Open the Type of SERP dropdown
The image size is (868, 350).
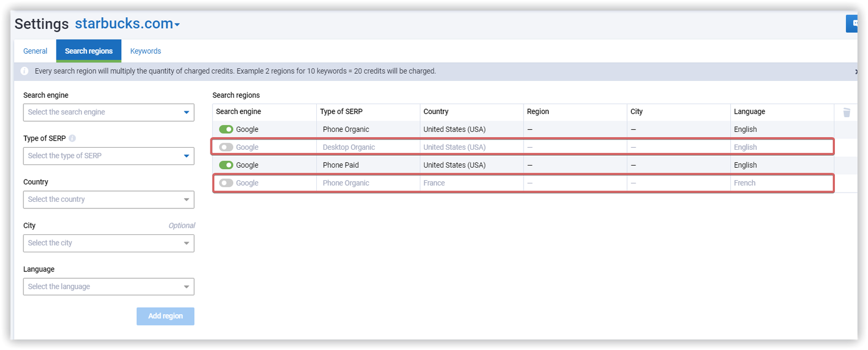108,156
